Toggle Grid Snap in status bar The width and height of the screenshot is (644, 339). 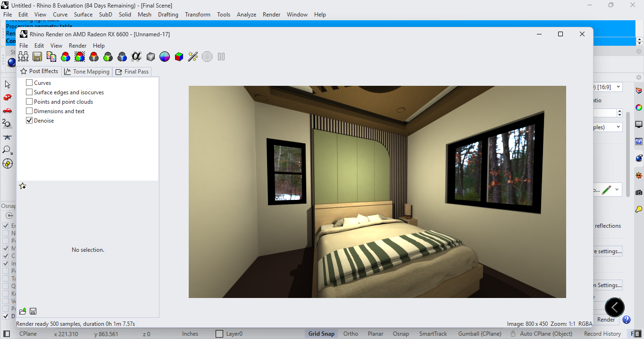pos(321,334)
